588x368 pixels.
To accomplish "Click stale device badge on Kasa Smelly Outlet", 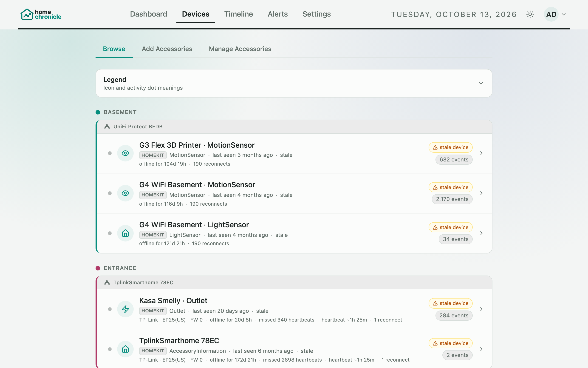I will [450, 303].
